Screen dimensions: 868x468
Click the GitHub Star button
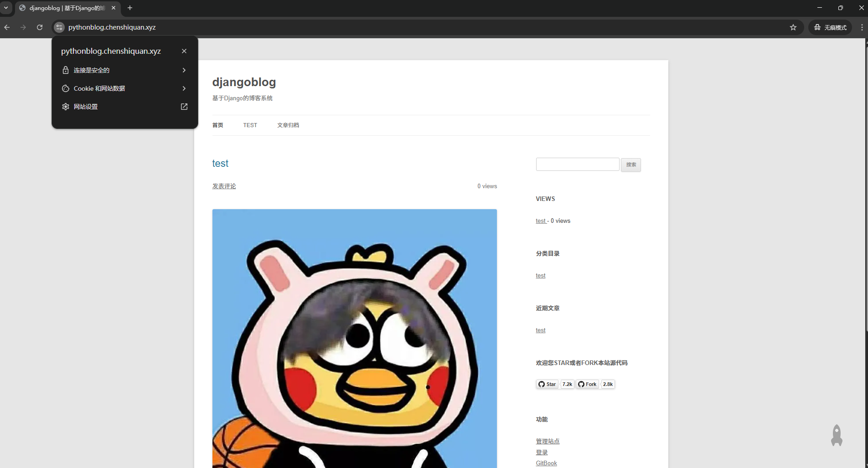click(547, 384)
